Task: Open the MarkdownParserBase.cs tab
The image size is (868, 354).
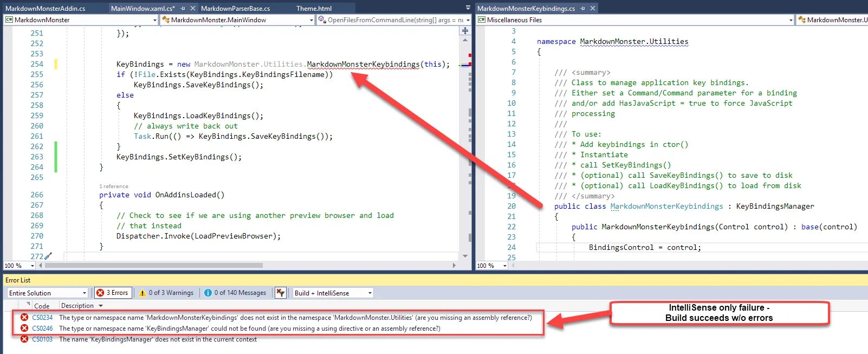Action: pyautogui.click(x=235, y=8)
